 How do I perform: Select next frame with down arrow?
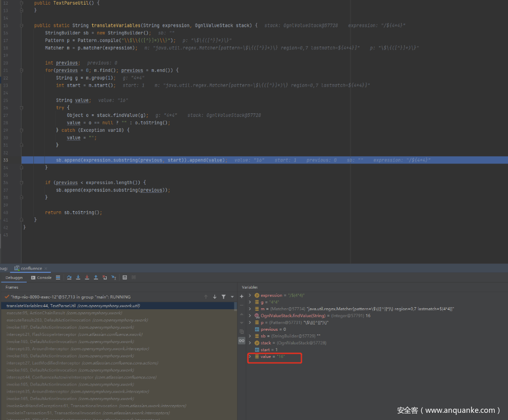pyautogui.click(x=214, y=296)
